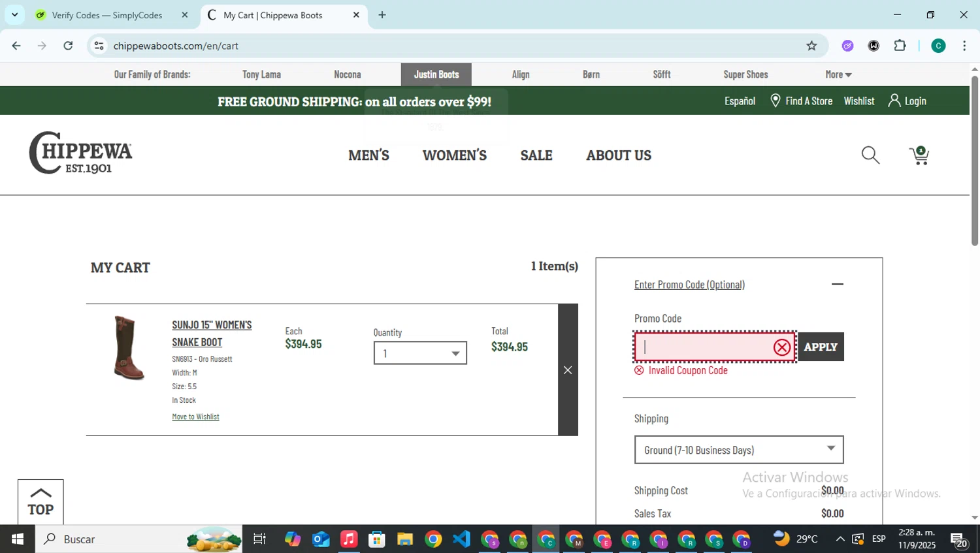This screenshot has width=980, height=553.
Task: Open Chrome three-dot menu
Action: (x=964, y=46)
